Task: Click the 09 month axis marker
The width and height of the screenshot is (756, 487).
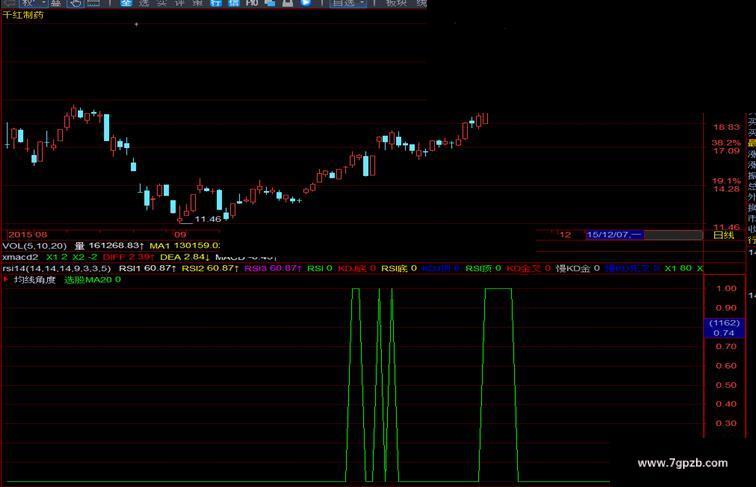Action: click(180, 235)
